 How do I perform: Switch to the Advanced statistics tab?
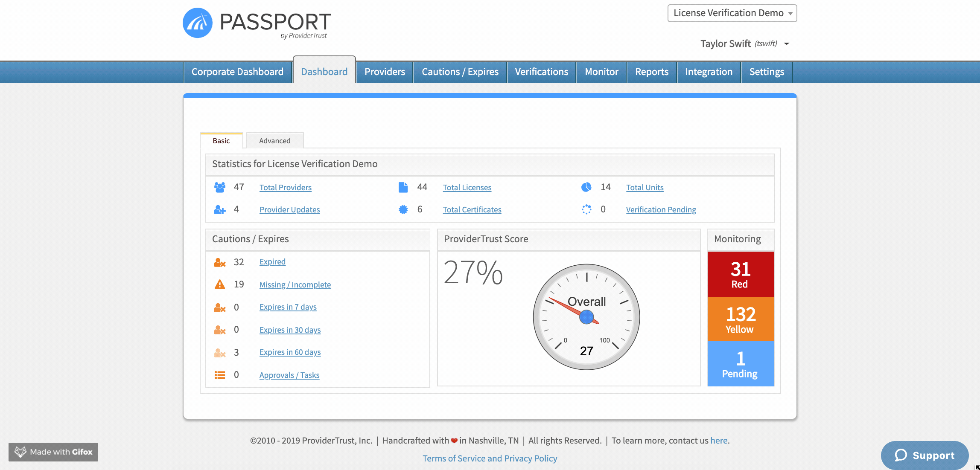275,141
